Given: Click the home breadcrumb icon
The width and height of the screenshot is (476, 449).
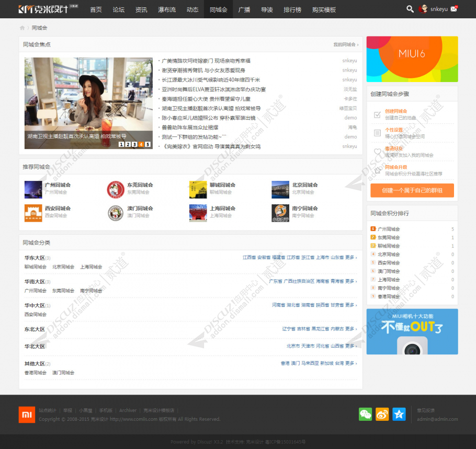Looking at the screenshot, I should tap(22, 28).
